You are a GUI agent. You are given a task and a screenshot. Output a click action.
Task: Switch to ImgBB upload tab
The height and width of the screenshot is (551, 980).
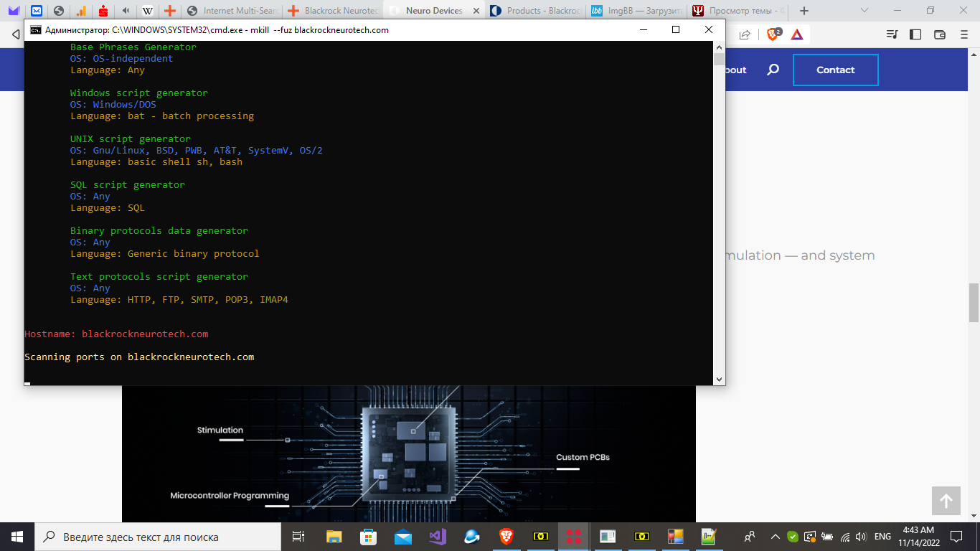point(636,11)
